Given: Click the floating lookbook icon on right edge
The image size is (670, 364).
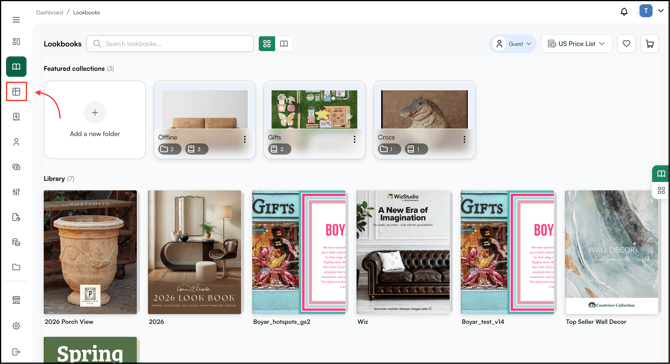Looking at the screenshot, I should 661,173.
